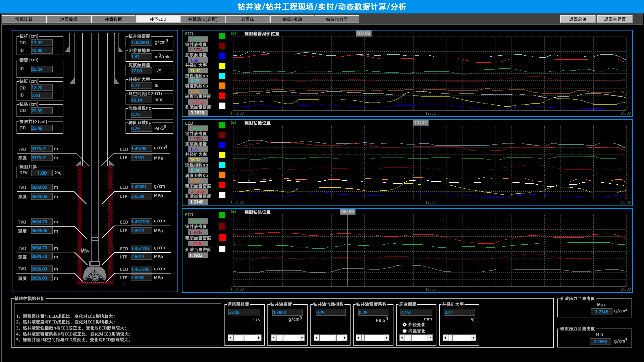Click white 孔隙当量密度 swatch in casing chart
644x362 pixels.
222,106
